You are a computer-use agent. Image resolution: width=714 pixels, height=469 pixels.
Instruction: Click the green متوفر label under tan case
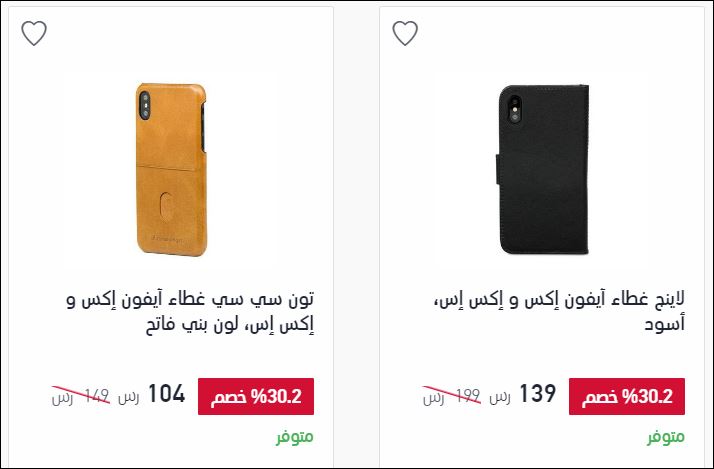(295, 437)
